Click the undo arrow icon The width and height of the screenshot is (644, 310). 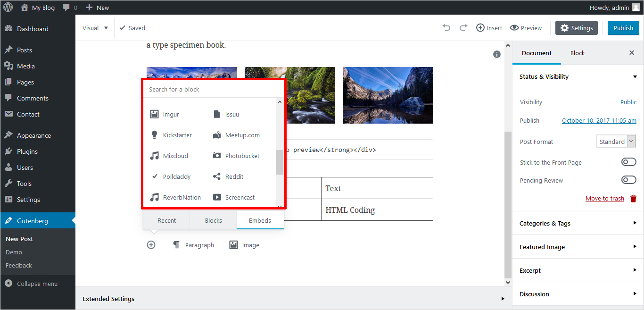[x=446, y=28]
